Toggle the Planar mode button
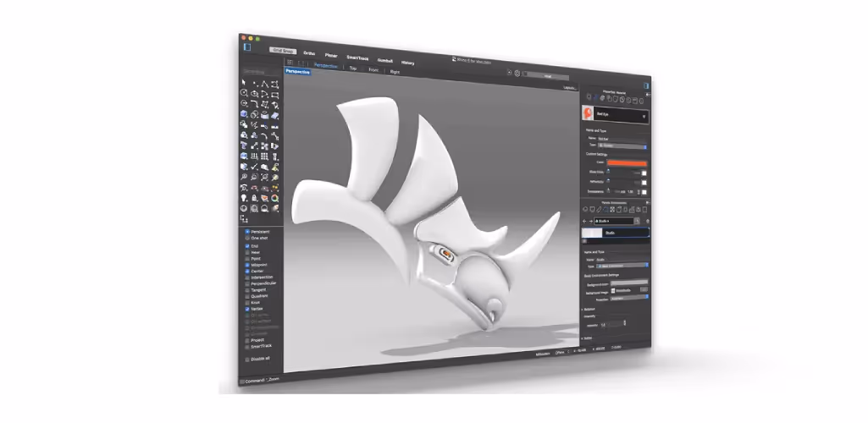The height and width of the screenshot is (423, 868). 331,55
